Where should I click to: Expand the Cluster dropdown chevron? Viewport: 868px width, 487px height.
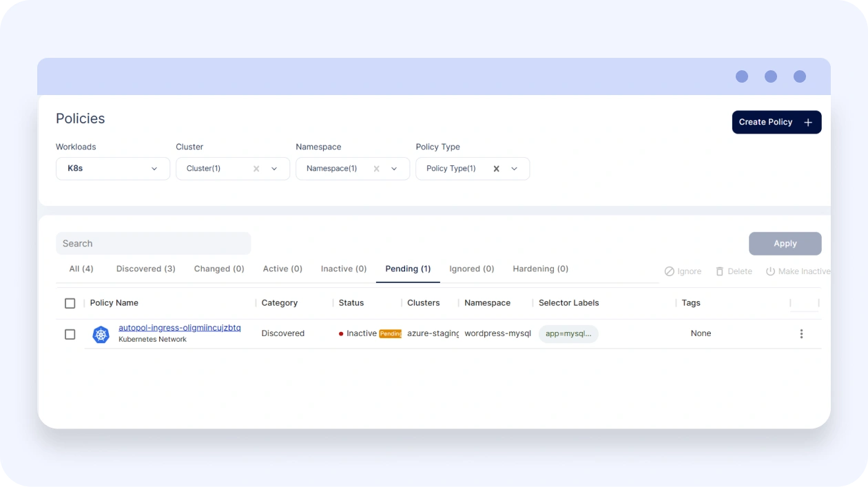pos(274,169)
